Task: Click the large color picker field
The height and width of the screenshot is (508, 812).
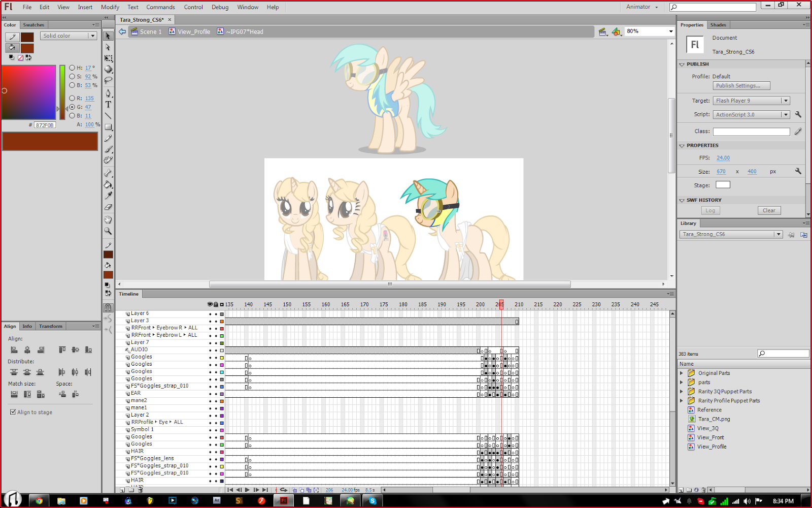Action: (28, 92)
